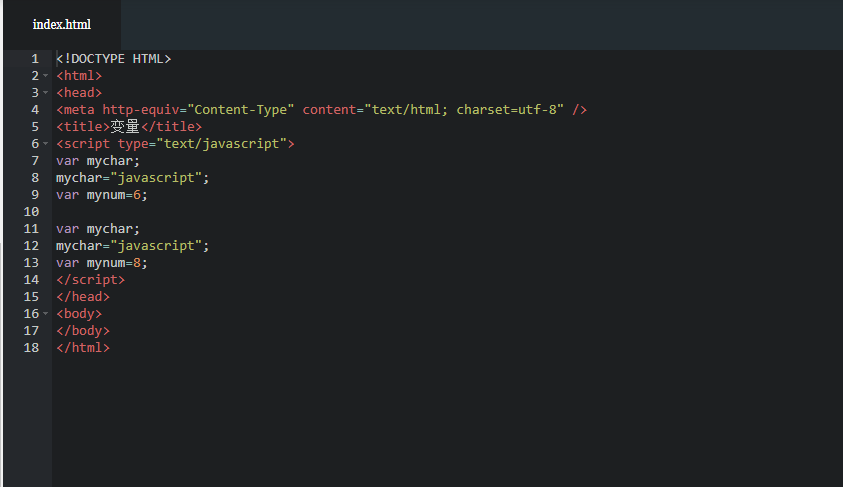Collapse the body tag fold on line 16

46,314
